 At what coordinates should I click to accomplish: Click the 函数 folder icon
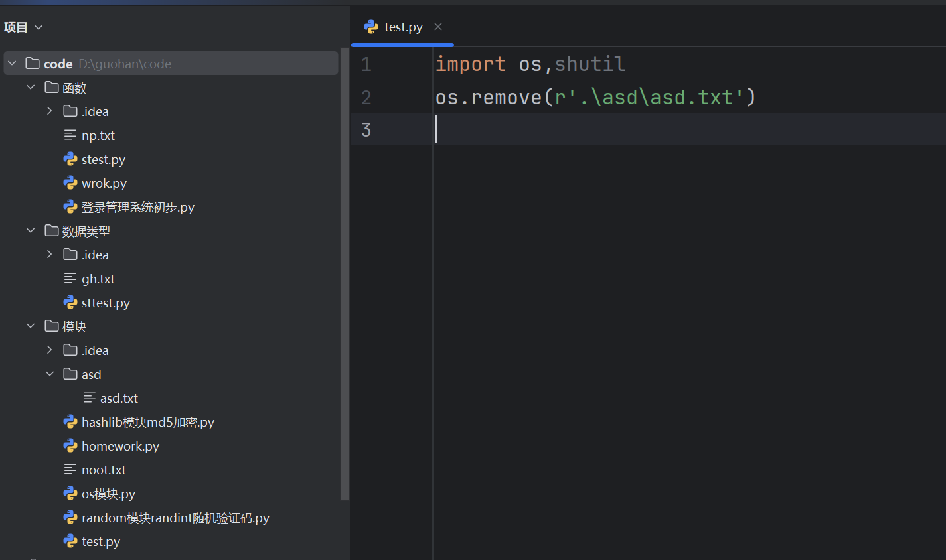coord(52,88)
